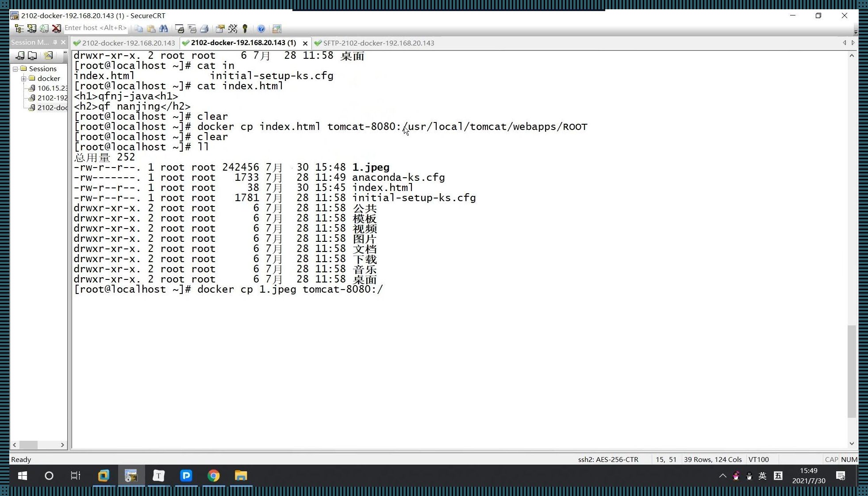Click the first computer icon in Session Manager toolbar
Viewport: 868px width, 496px height.
click(20, 55)
